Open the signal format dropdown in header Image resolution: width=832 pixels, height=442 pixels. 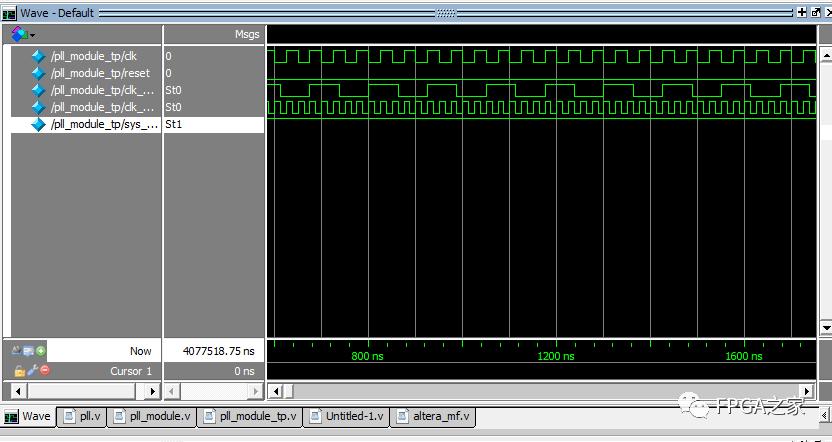[21, 34]
